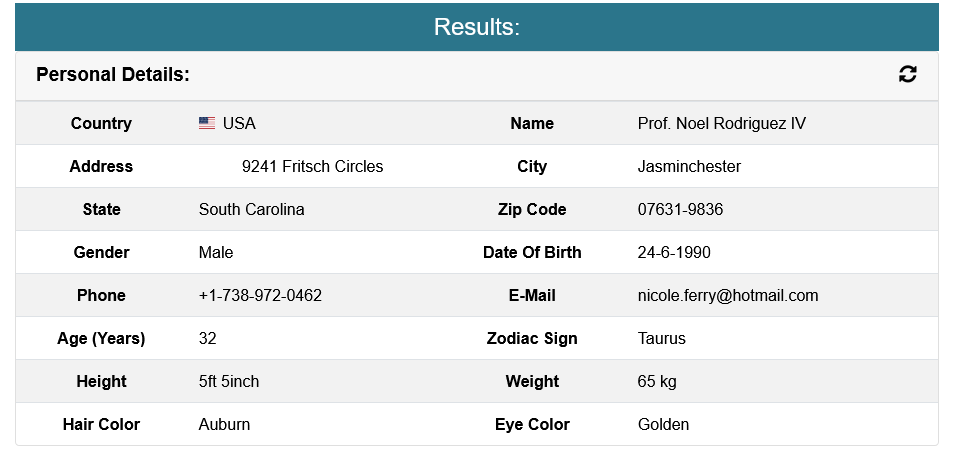Click the date of birth 24-6-1990
Viewport: 961px width, 452px height.
pos(674,252)
